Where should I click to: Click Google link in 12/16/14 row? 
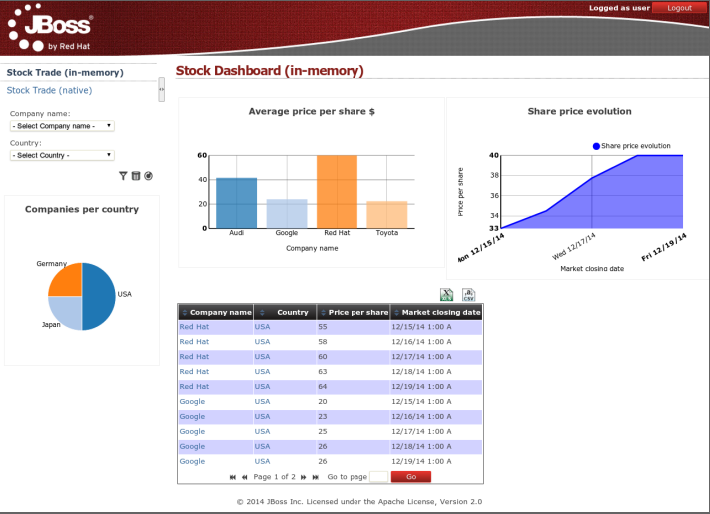pos(192,416)
